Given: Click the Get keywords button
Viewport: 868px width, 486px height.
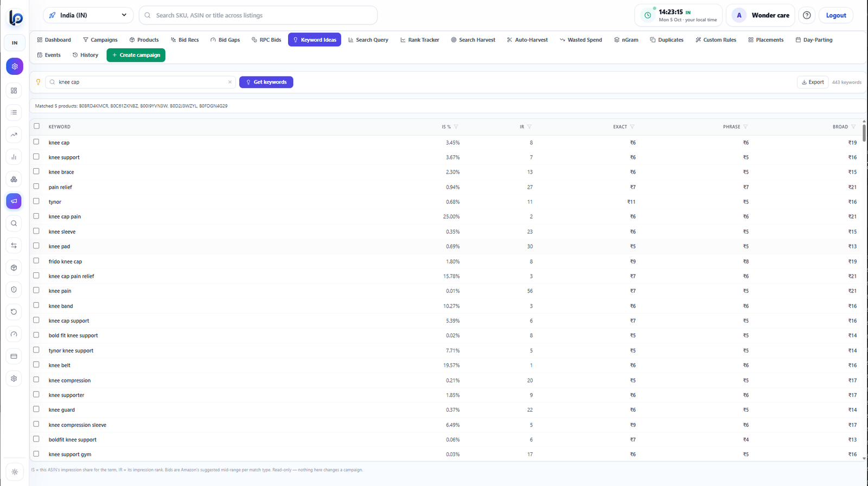Looking at the screenshot, I should point(266,82).
